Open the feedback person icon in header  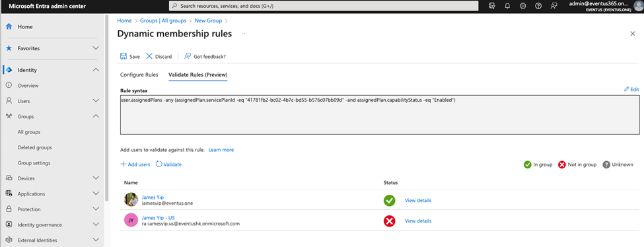[554, 6]
